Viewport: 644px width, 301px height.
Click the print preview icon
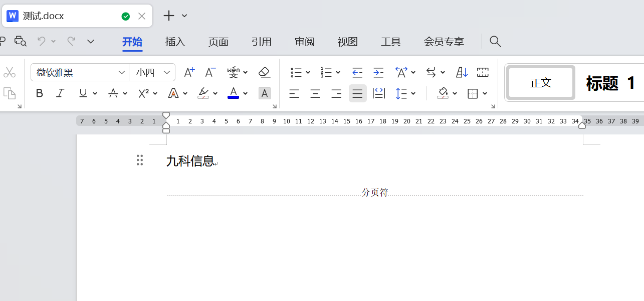click(20, 41)
